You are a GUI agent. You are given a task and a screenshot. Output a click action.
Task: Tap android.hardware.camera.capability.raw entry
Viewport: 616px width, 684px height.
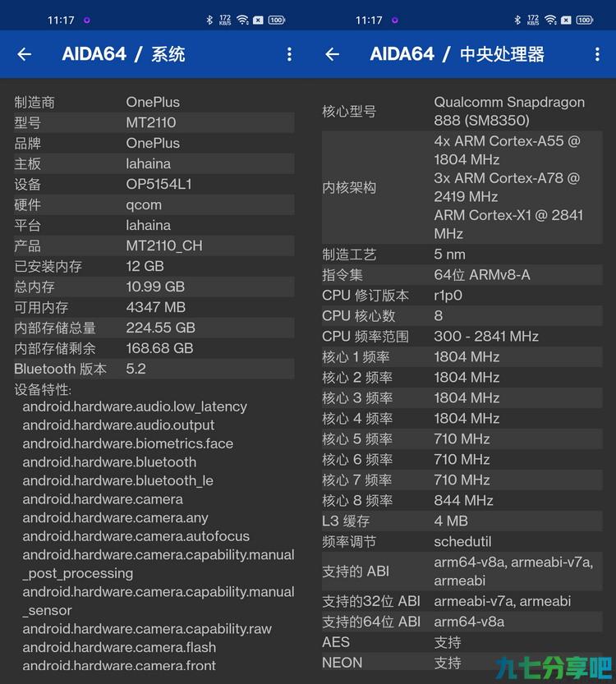pos(147,629)
